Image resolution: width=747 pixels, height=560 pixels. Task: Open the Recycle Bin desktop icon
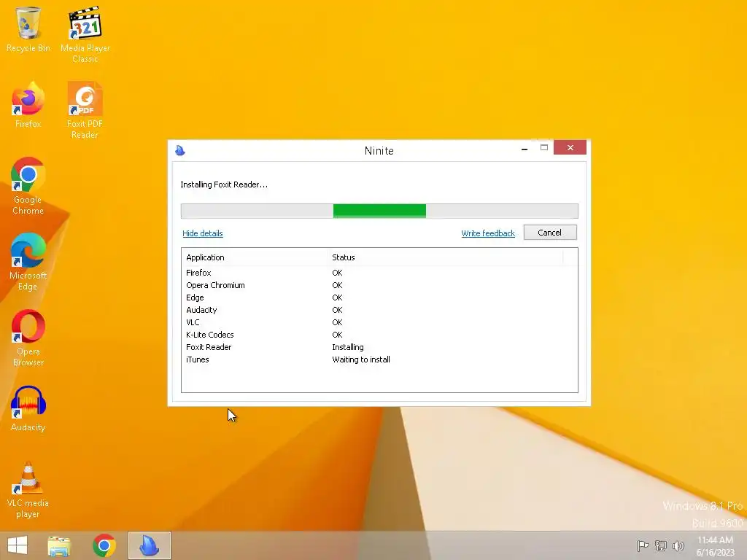point(28,29)
